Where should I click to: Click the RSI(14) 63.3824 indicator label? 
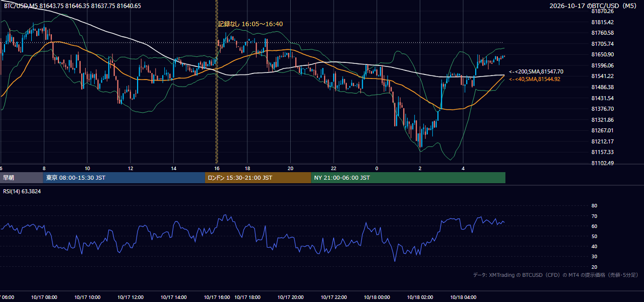click(22, 191)
